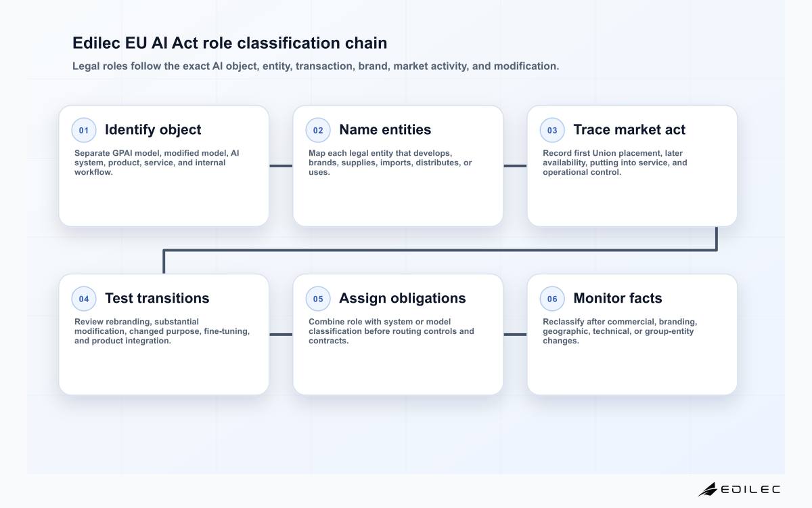812x508 pixels.
Task: Click the 05 step number badge
Action: tap(318, 299)
